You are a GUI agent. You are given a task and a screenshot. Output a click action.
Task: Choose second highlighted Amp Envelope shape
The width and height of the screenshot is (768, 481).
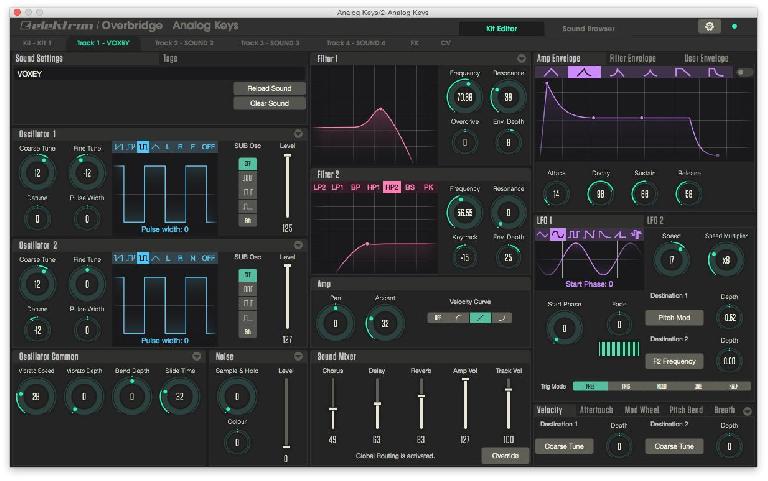point(584,72)
